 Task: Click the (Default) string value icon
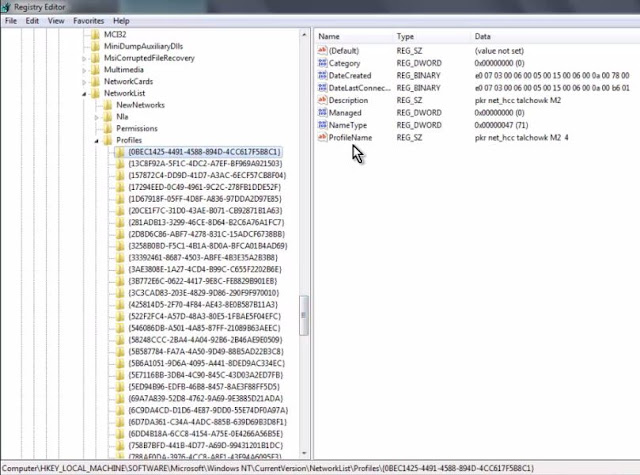tap(322, 51)
